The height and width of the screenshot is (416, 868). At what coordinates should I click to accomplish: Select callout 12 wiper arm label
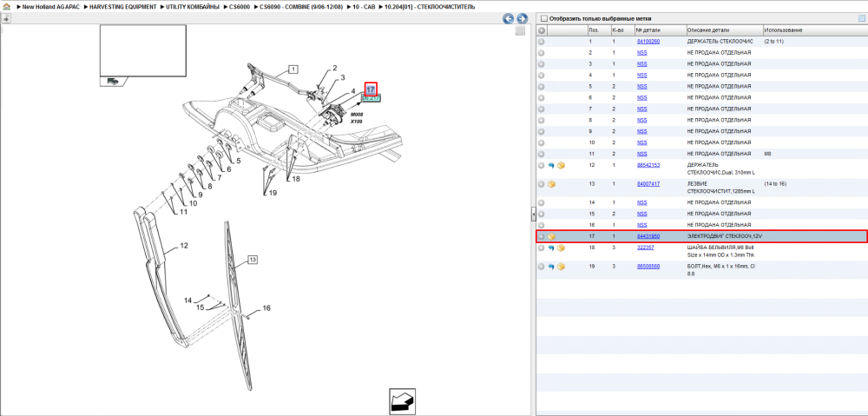click(x=184, y=244)
